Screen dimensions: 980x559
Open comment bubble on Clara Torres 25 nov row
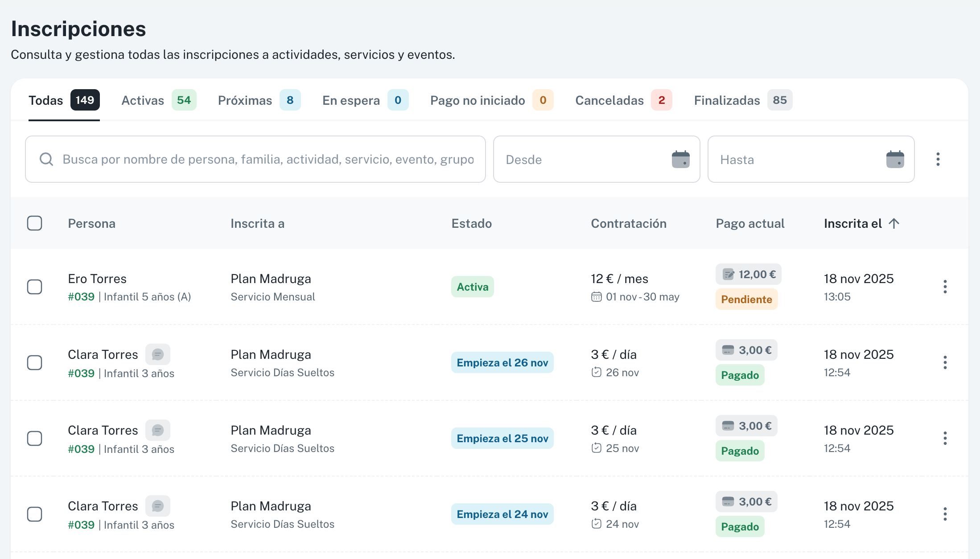coord(157,430)
